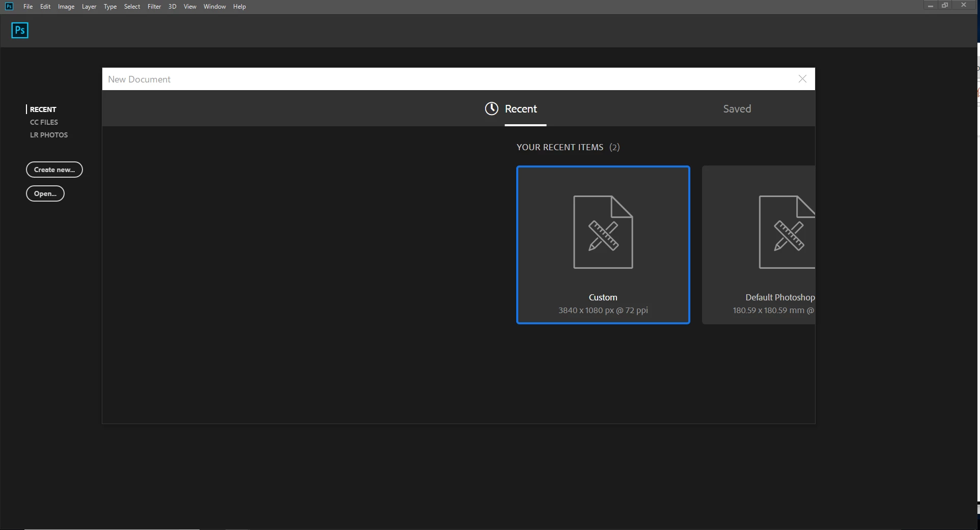Click the Custom preset name label
Image resolution: width=980 pixels, height=530 pixels.
603,297
